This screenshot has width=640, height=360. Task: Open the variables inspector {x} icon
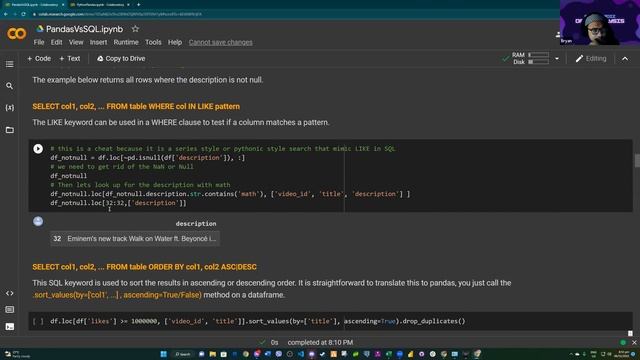(x=9, y=108)
